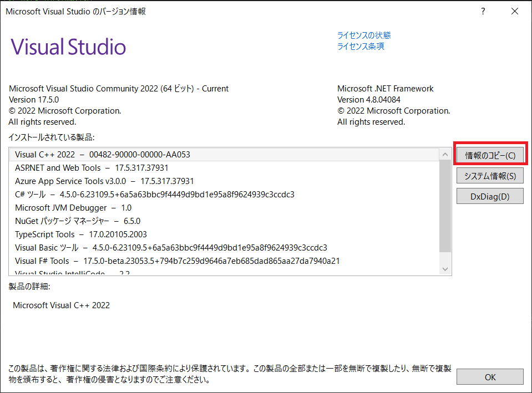This screenshot has height=393, width=532.
Task: Select Microsoft JVM Debugger row
Action: tap(224, 207)
